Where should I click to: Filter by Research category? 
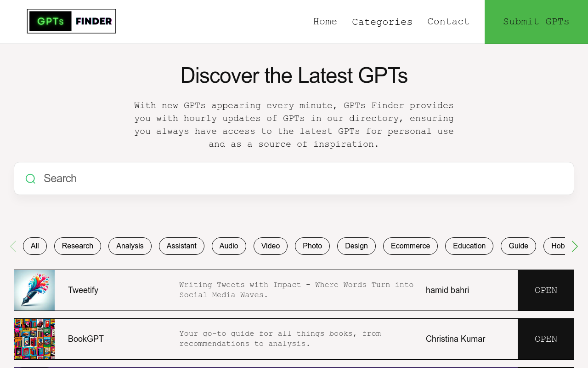point(78,246)
